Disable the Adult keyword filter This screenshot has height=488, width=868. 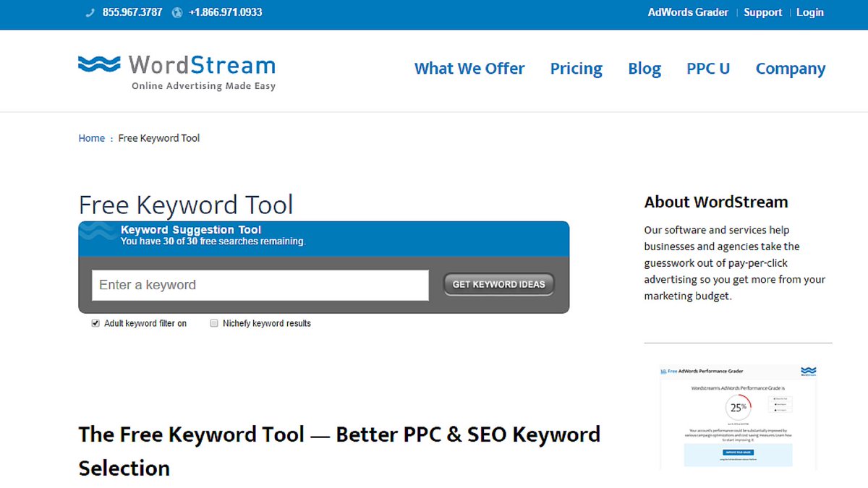[x=95, y=322]
